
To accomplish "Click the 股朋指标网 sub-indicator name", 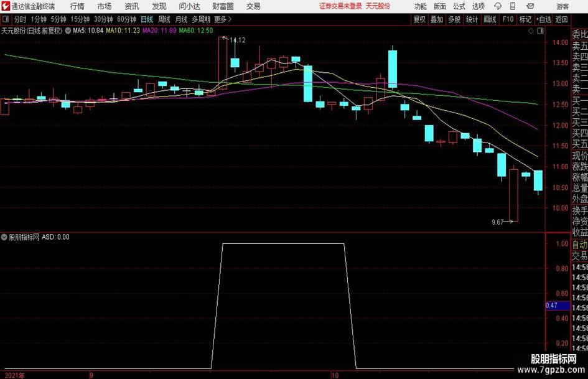I will [x=24, y=236].
